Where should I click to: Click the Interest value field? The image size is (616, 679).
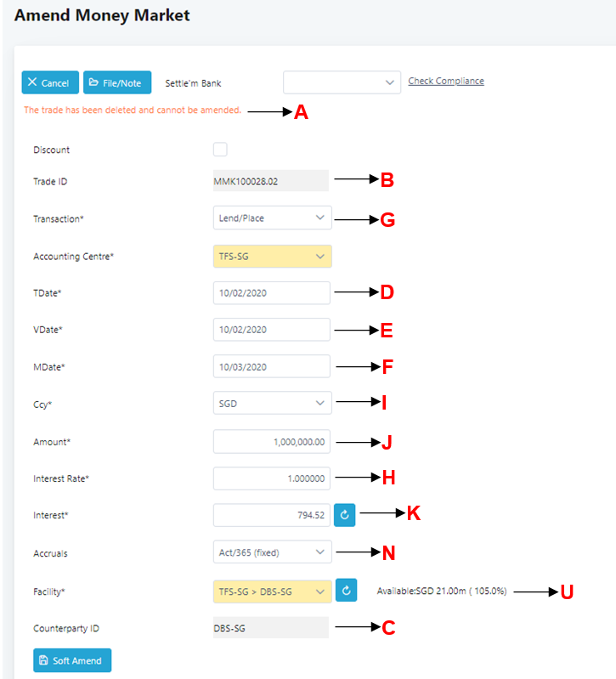(x=271, y=515)
